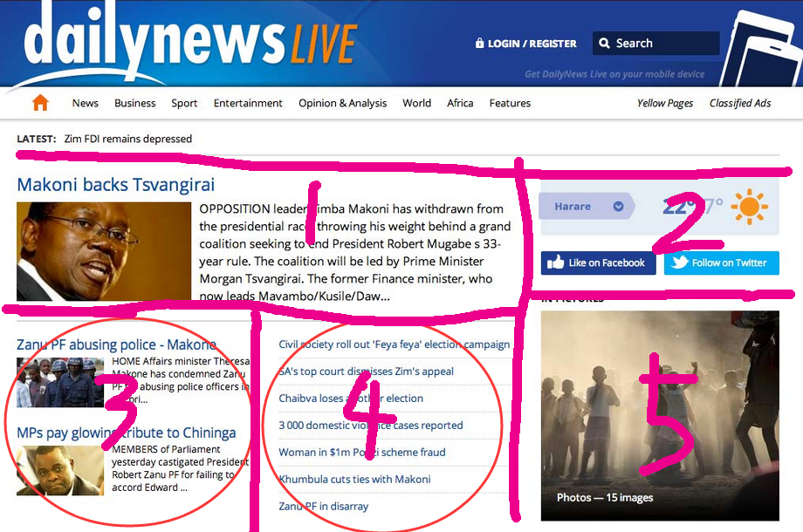Click the mobile phone graphic in the header
The image size is (803, 532).
(x=763, y=49)
